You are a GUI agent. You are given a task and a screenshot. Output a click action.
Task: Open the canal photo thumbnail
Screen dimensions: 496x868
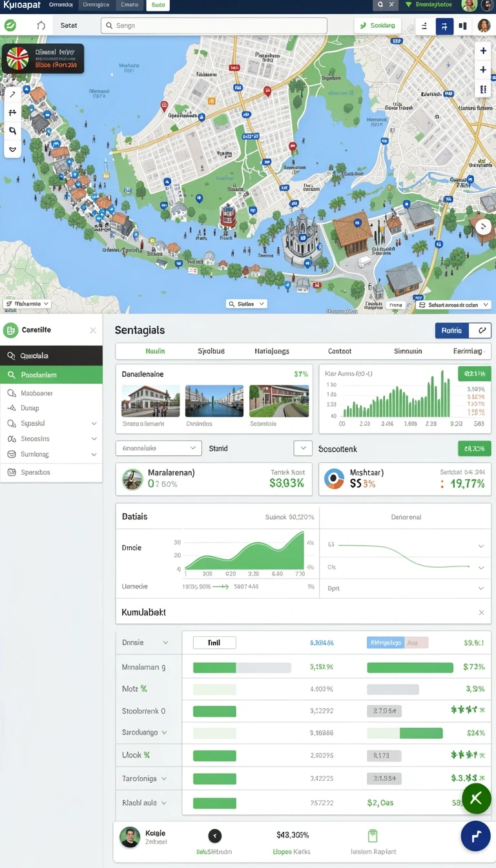[214, 401]
